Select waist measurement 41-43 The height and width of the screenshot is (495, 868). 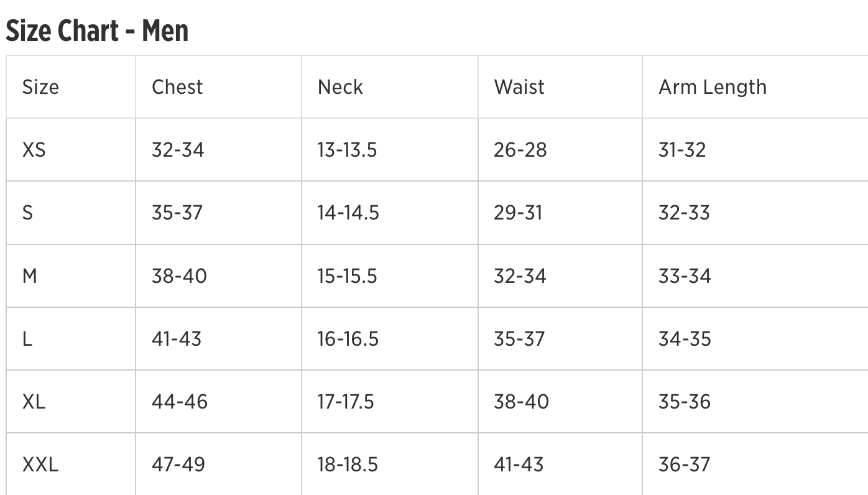click(519, 465)
